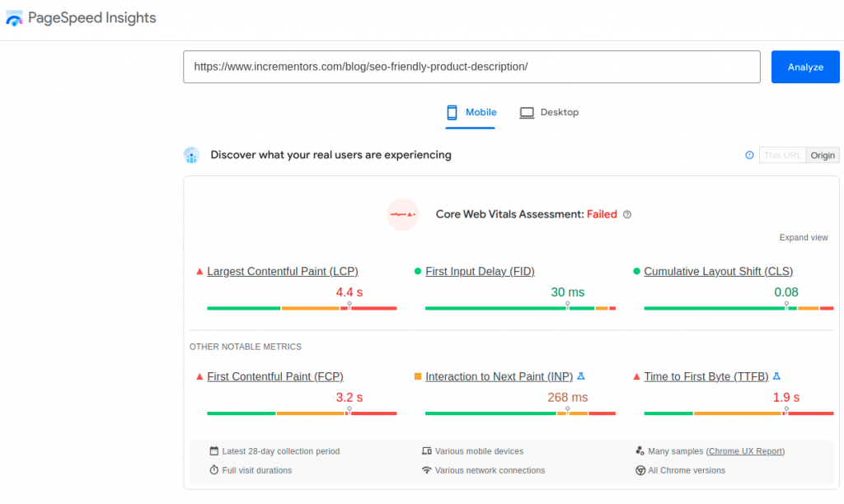
Task: Click the Core Web Vitals failed pulse icon
Action: pos(402,214)
